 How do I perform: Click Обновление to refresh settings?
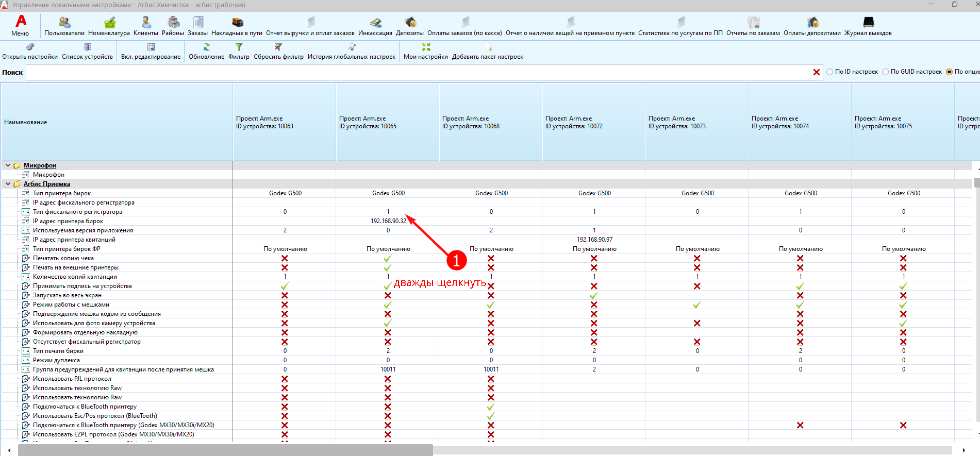click(206, 52)
